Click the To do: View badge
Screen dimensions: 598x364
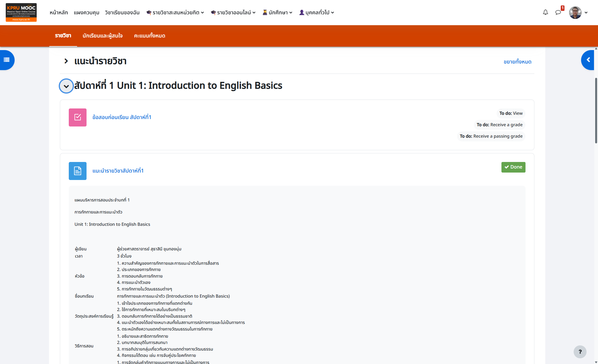(511, 113)
